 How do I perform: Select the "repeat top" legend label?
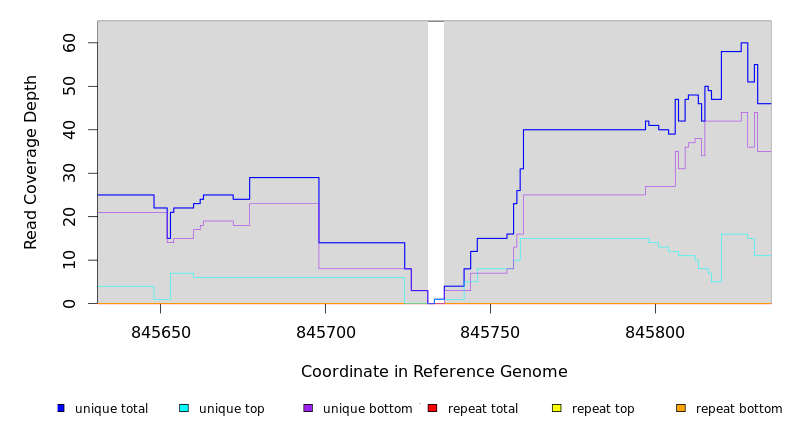tap(602, 409)
